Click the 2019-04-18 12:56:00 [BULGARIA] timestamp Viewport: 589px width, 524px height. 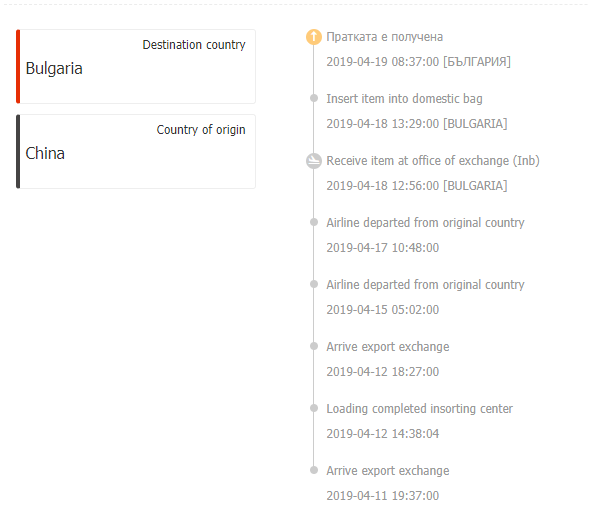(417, 186)
